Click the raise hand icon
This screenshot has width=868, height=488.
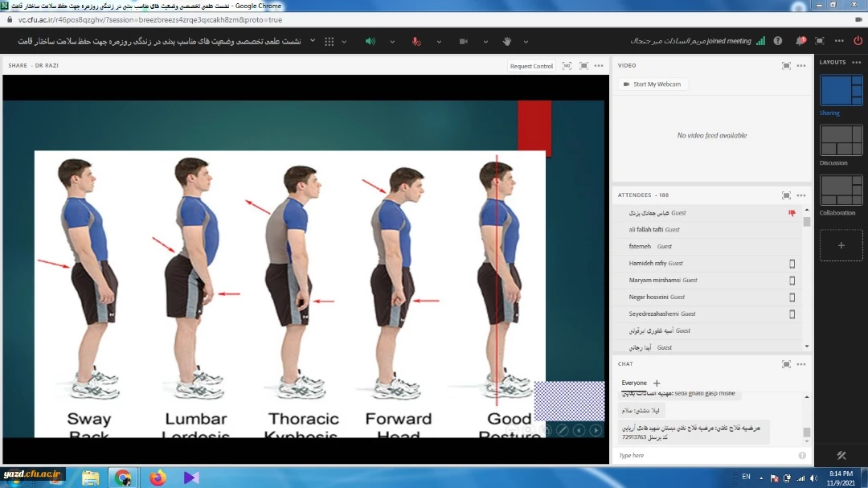[507, 41]
